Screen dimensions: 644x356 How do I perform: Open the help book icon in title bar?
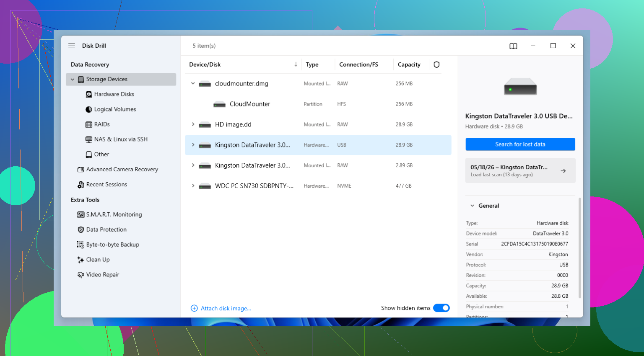(x=513, y=46)
